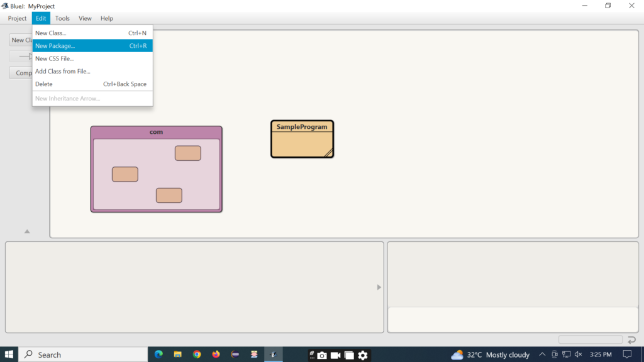Click the horizontal scrollbar near bottom right
The height and width of the screenshot is (362, 644).
[591, 339]
